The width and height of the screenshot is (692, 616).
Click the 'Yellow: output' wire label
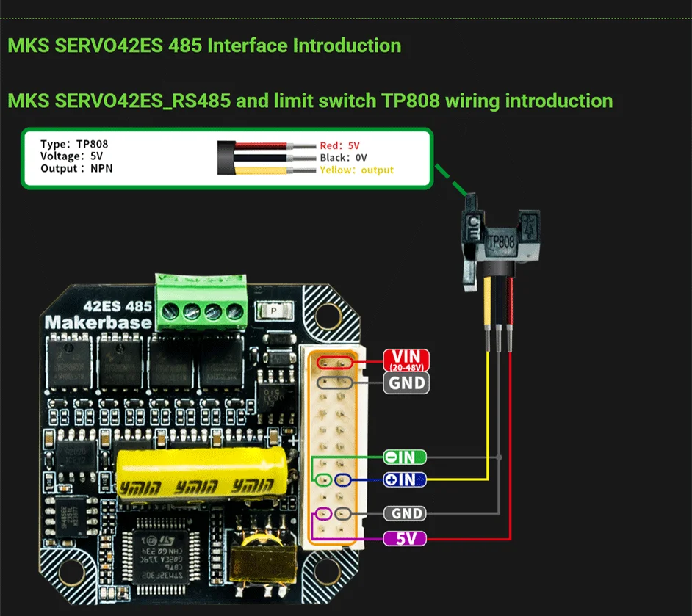[356, 170]
